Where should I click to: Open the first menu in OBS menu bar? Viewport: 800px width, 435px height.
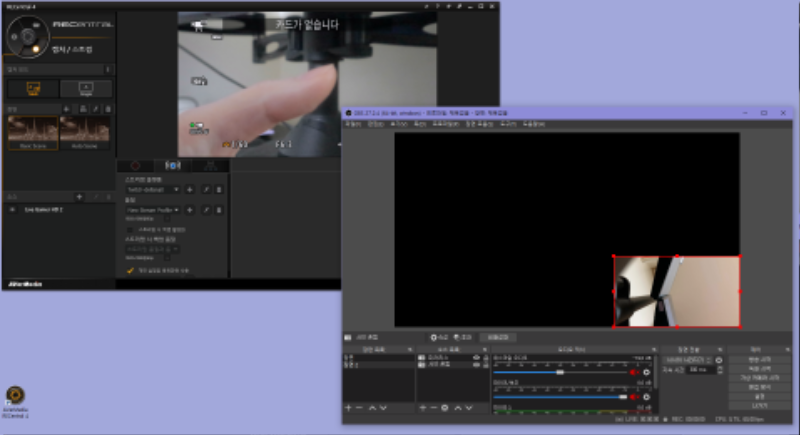point(353,124)
